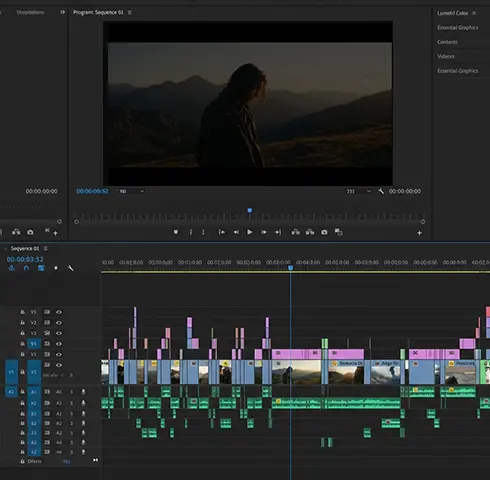This screenshot has width=490, height=480.
Task: Click the blue Program monitor playhead
Action: [x=250, y=210]
